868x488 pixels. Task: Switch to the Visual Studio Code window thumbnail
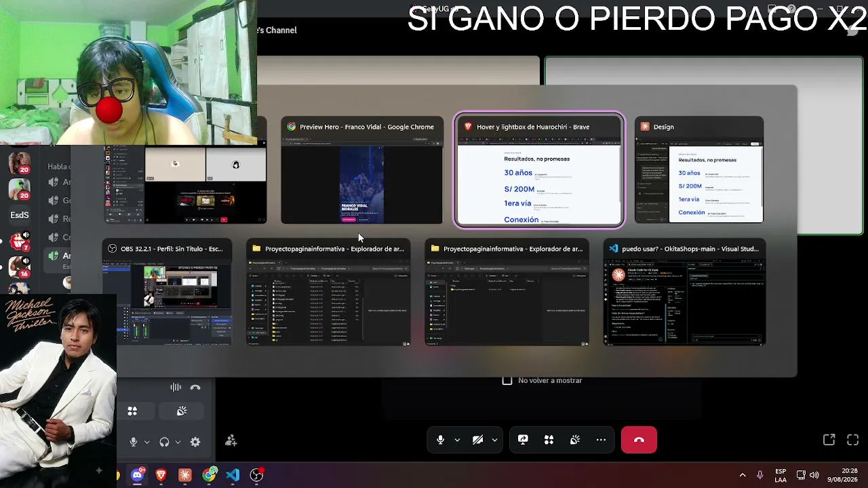pyautogui.click(x=684, y=292)
